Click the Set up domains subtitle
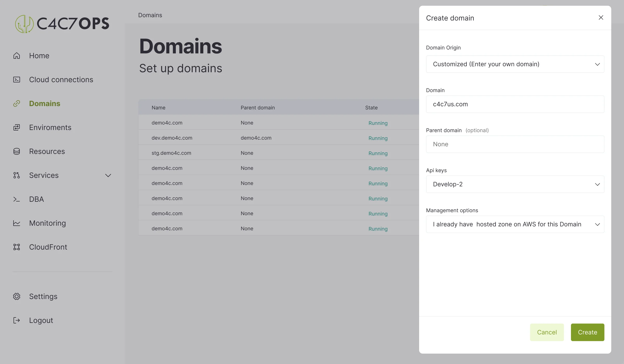Image resolution: width=624 pixels, height=364 pixels. [x=181, y=68]
